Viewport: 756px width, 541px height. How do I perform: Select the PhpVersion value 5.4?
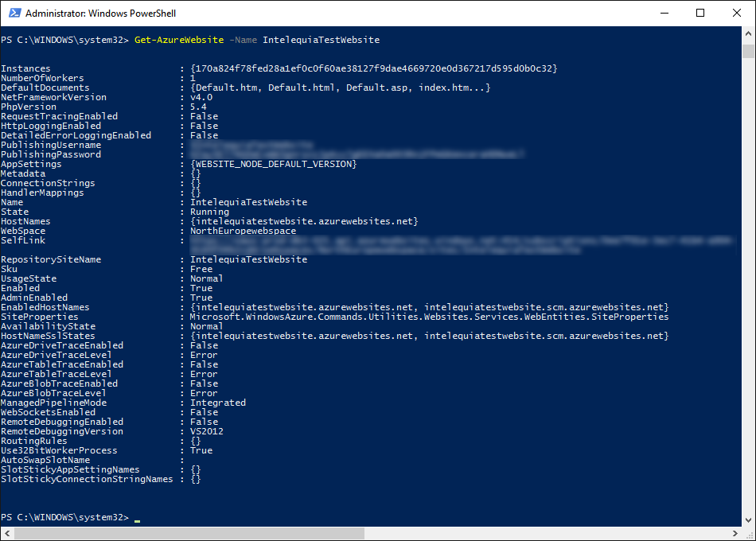pos(197,107)
